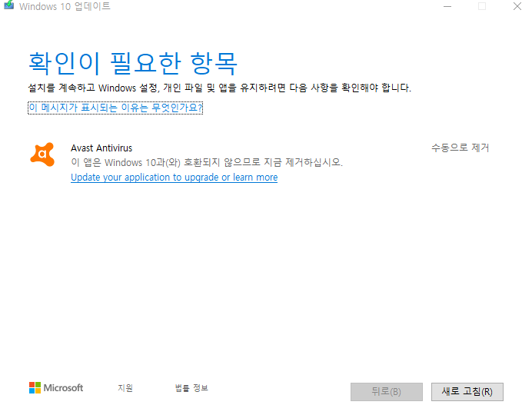Click the Avast Antivirus orange icon
532x415 pixels.
click(x=42, y=154)
